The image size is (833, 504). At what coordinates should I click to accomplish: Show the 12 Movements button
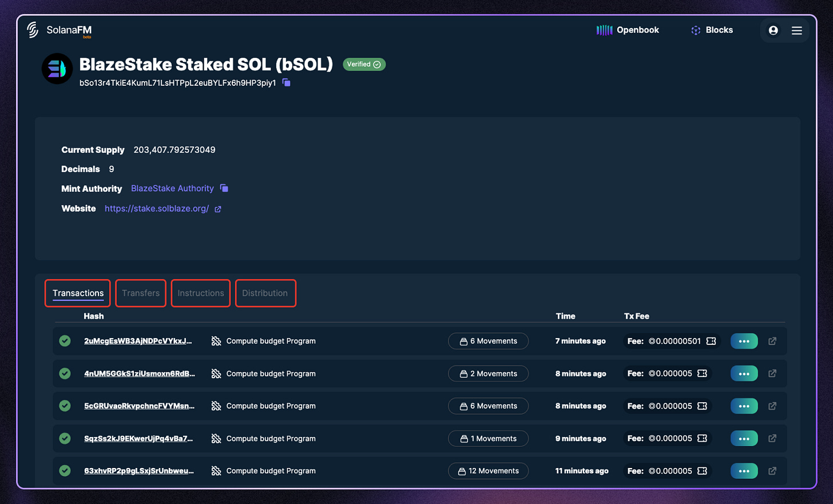coord(488,471)
